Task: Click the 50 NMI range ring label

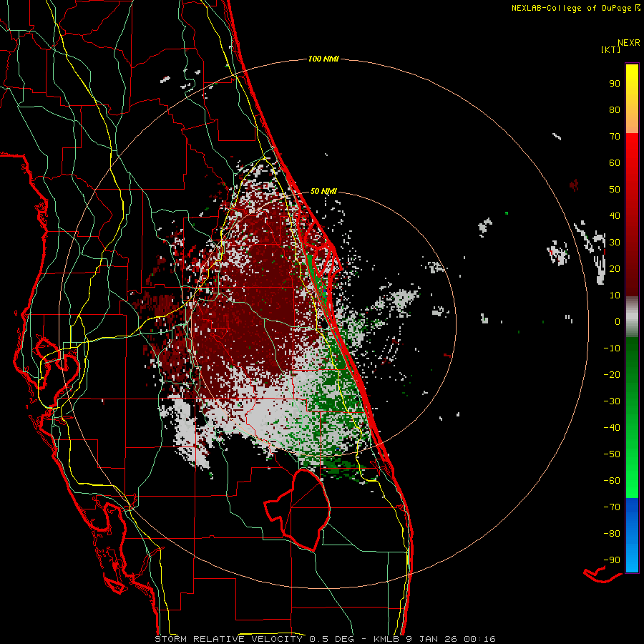Action: pos(323,191)
